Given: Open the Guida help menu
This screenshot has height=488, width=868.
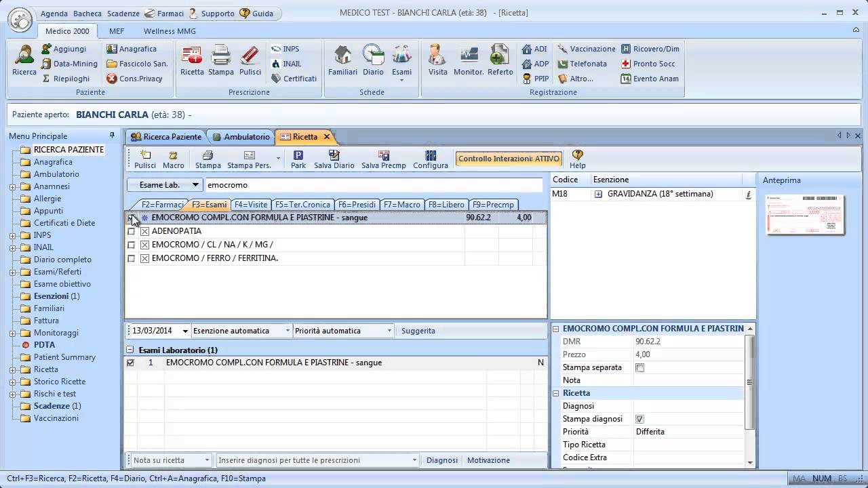Looking at the screenshot, I should [x=257, y=14].
